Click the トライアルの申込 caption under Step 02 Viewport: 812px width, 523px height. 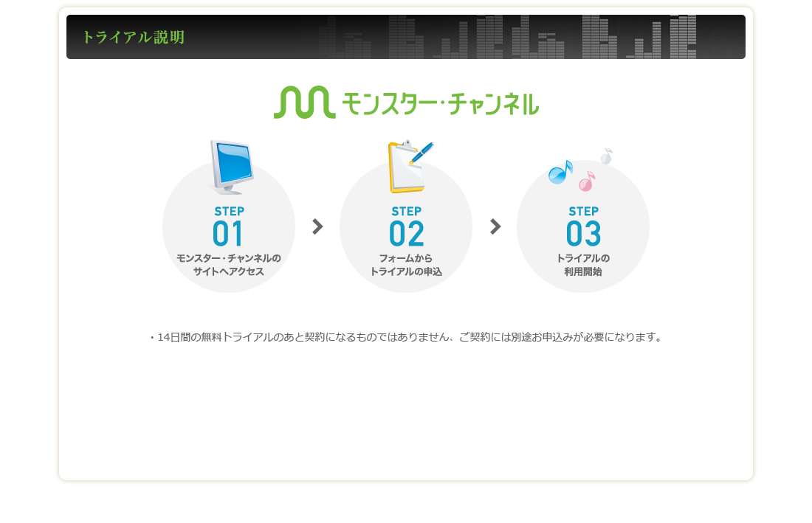point(406,271)
